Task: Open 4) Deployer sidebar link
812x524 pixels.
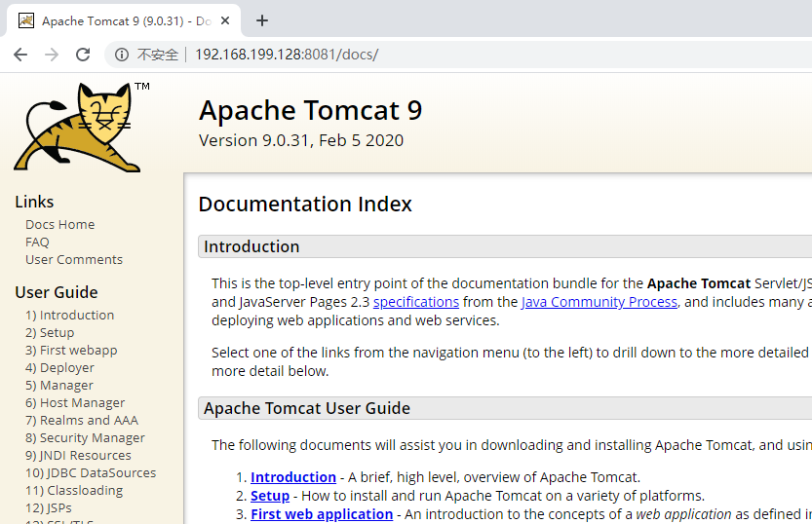Action: click(x=60, y=368)
